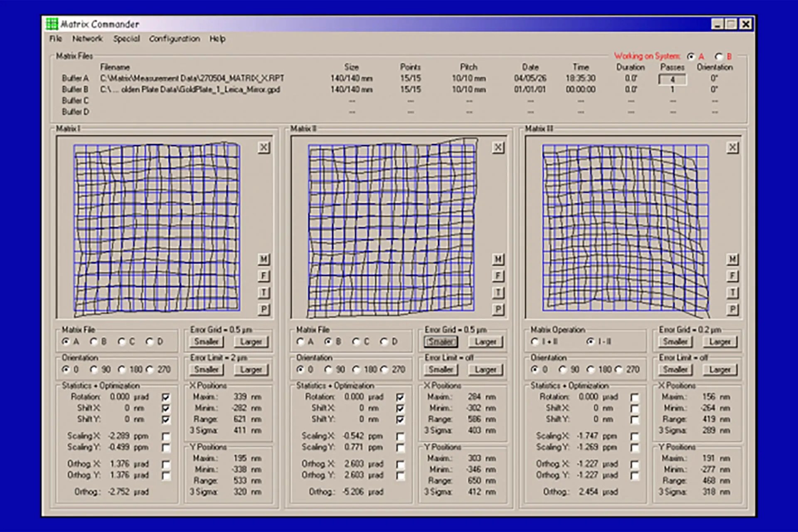Open the Configuration menu

174,39
